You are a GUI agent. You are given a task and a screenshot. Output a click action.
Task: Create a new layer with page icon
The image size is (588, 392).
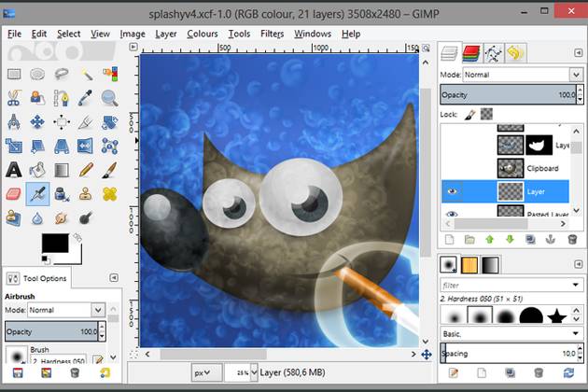pyautogui.click(x=449, y=239)
